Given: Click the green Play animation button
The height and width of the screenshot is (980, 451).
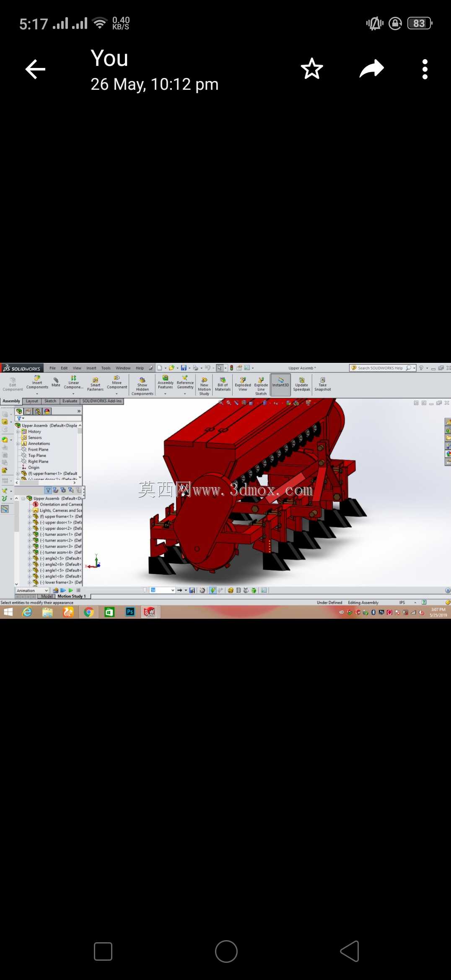Looking at the screenshot, I should point(71,590).
